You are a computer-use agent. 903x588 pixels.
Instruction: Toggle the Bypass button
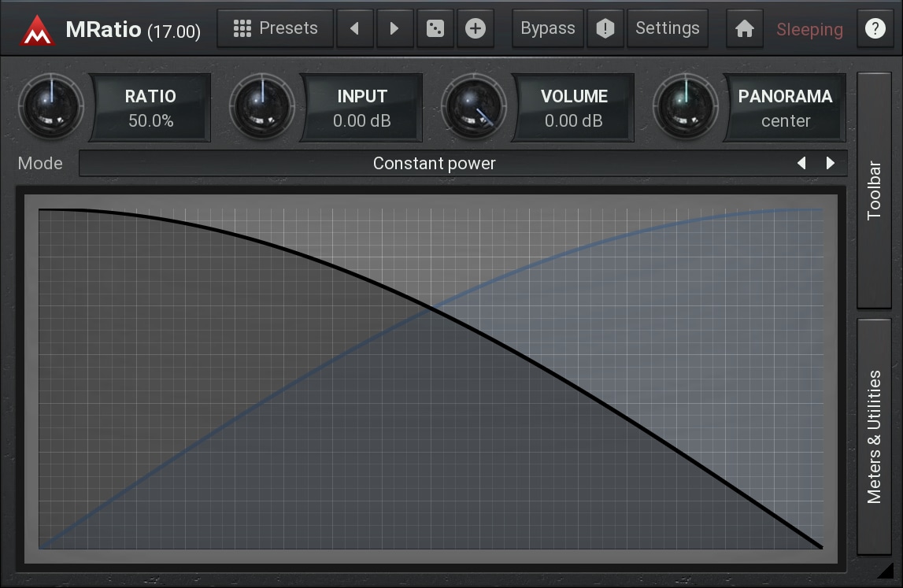[548, 29]
